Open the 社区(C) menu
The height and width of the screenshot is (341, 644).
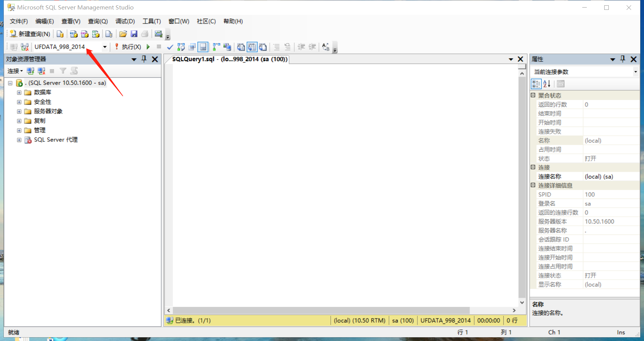click(x=206, y=21)
